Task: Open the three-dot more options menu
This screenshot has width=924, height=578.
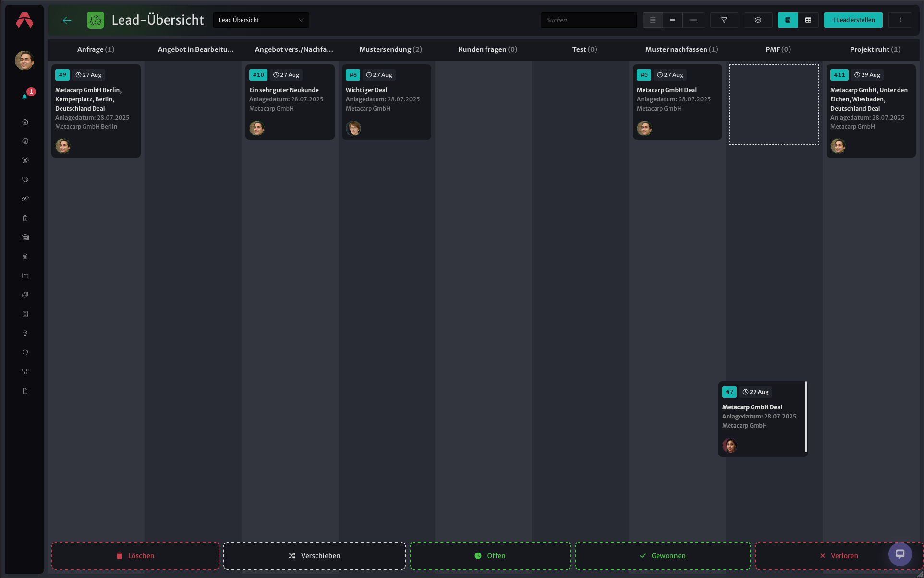Action: (900, 20)
